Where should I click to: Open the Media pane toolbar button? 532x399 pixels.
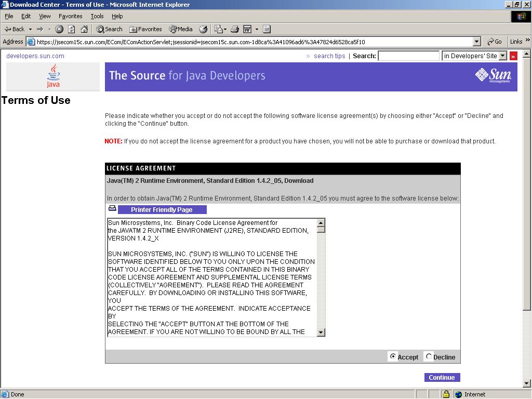[181, 29]
